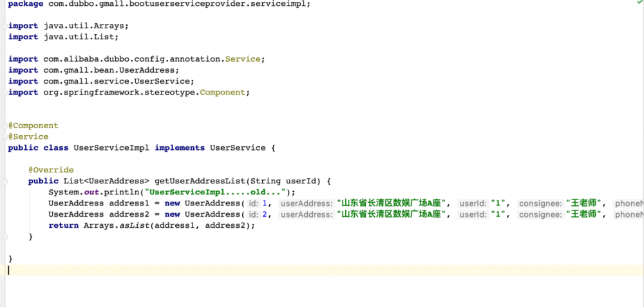Click 'Arrays.asList(address1, address2)' expression
The height and width of the screenshot is (307, 644).
pos(167,225)
